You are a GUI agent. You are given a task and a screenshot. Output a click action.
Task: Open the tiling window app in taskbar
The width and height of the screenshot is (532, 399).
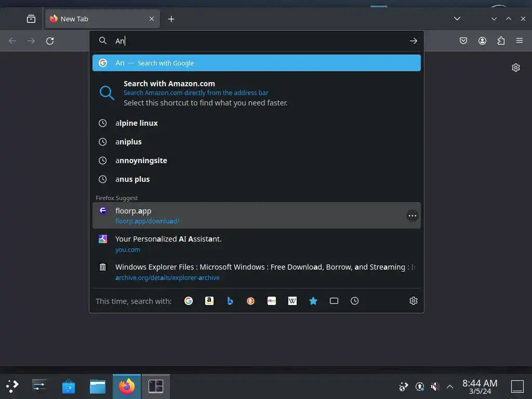[x=156, y=386]
